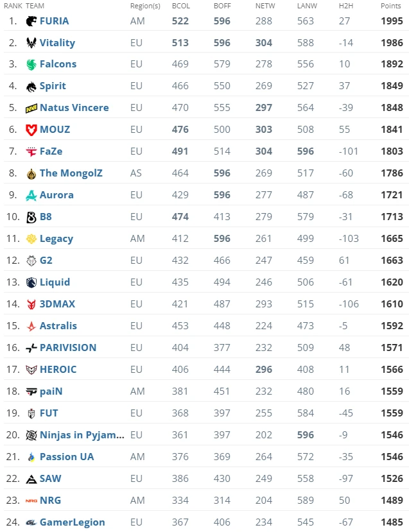The image size is (409, 532).
Task: Click the Vitality bee logo
Action: pyautogui.click(x=31, y=43)
